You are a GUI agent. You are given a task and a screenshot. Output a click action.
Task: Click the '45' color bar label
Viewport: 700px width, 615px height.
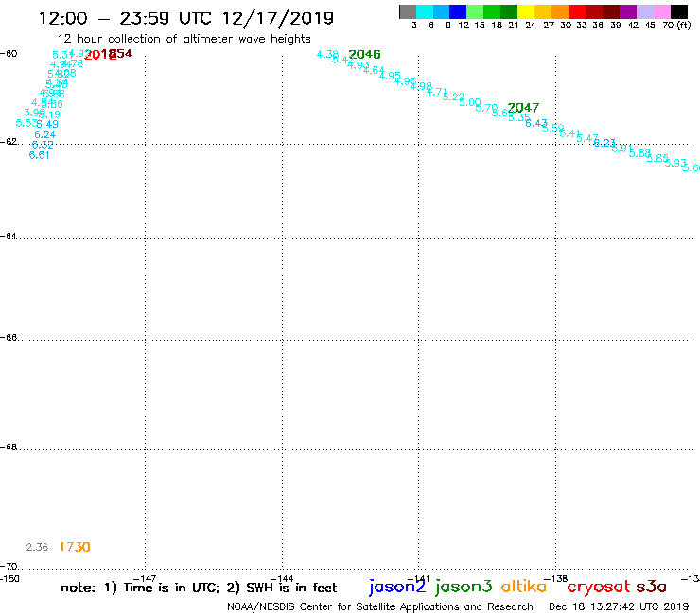(650, 25)
